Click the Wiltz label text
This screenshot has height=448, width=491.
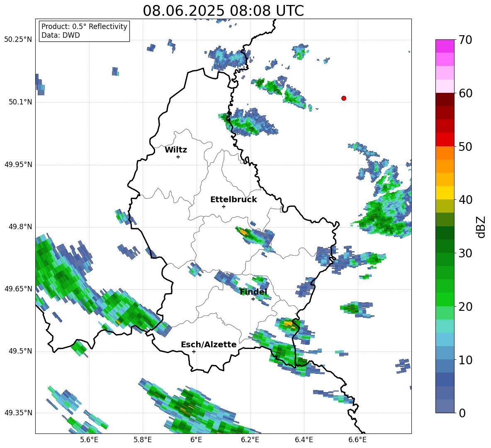(176, 150)
